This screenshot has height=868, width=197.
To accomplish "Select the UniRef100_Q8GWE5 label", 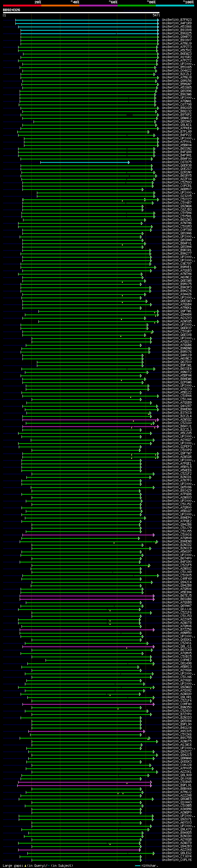I will pyautogui.click(x=176, y=799).
